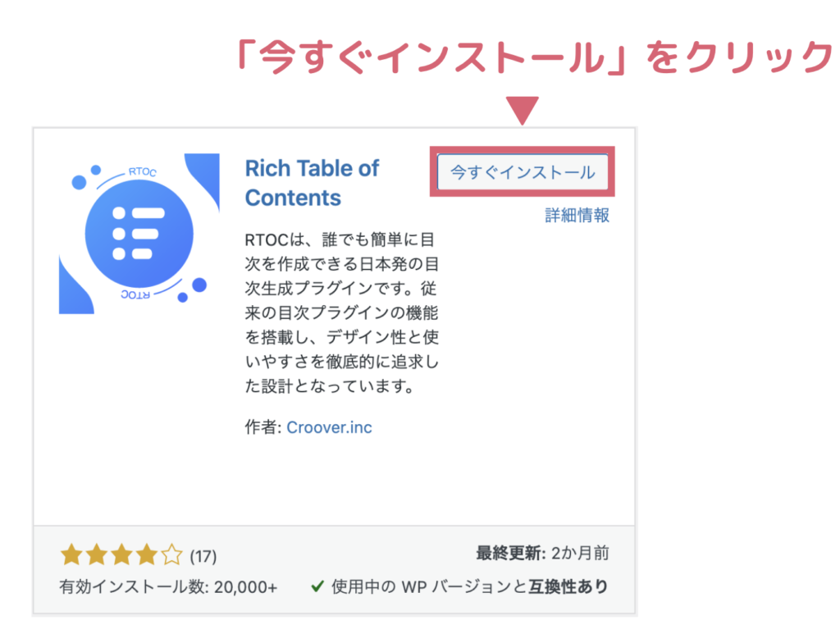This screenshot has width=840, height=620.
Task: Click the 最終更新 2か月前 label
Action: pyautogui.click(x=543, y=553)
